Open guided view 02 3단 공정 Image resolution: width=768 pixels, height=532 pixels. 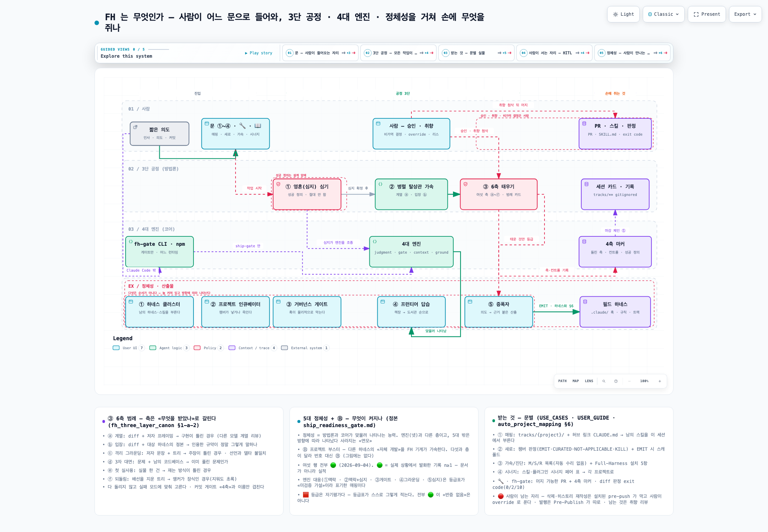click(x=398, y=53)
